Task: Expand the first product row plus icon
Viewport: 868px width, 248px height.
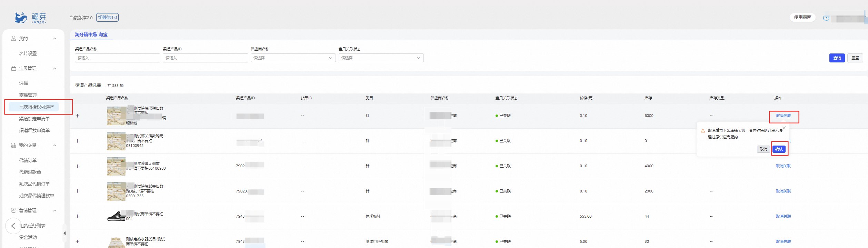Action: 78,116
